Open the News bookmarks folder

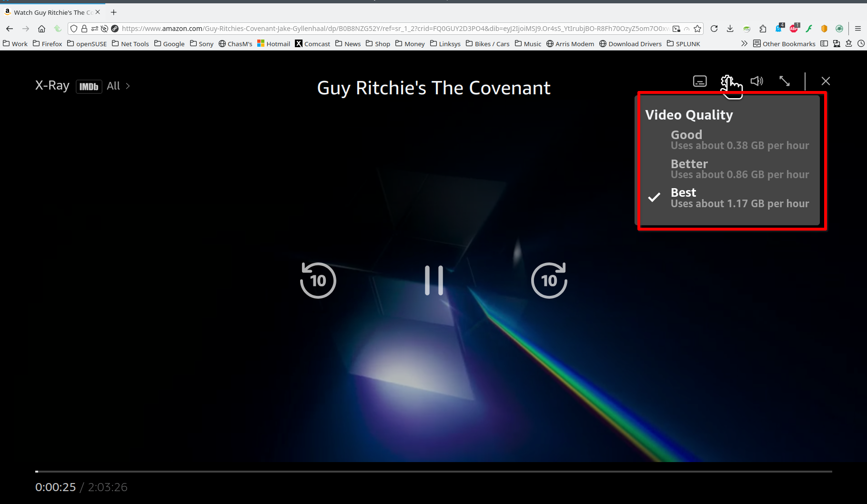(348, 44)
